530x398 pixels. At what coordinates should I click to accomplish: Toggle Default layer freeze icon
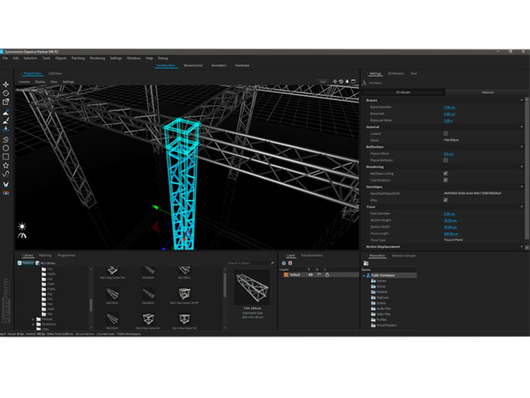(318, 275)
